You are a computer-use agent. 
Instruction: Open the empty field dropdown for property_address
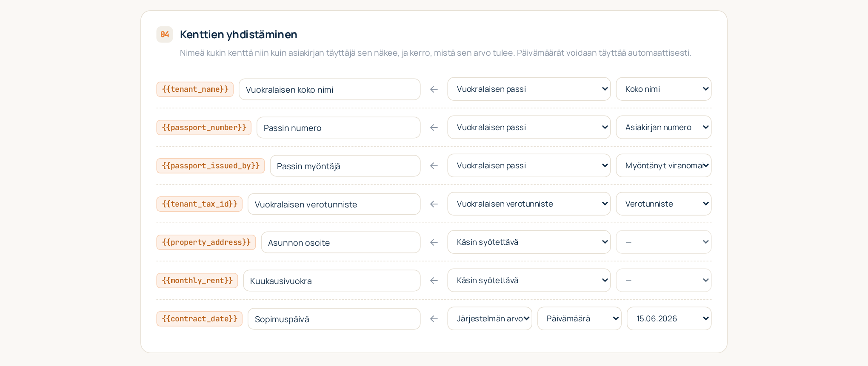click(x=664, y=242)
